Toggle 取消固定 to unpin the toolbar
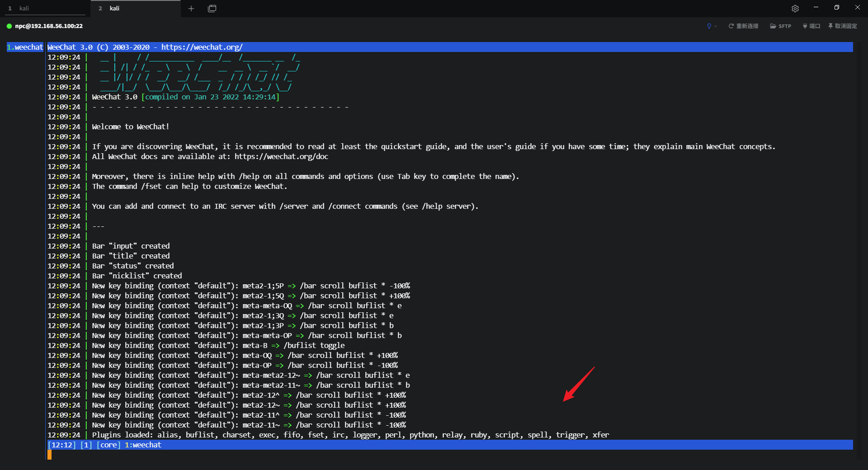Image resolution: width=868 pixels, height=470 pixels. 842,26
